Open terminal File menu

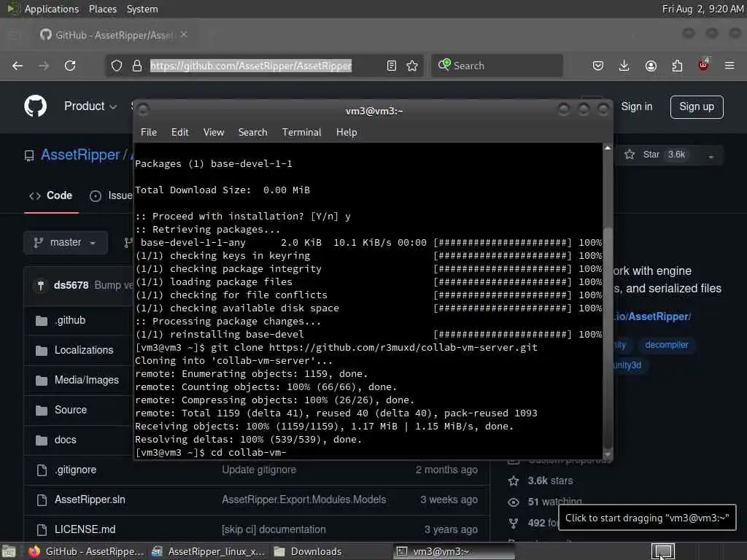pos(149,133)
